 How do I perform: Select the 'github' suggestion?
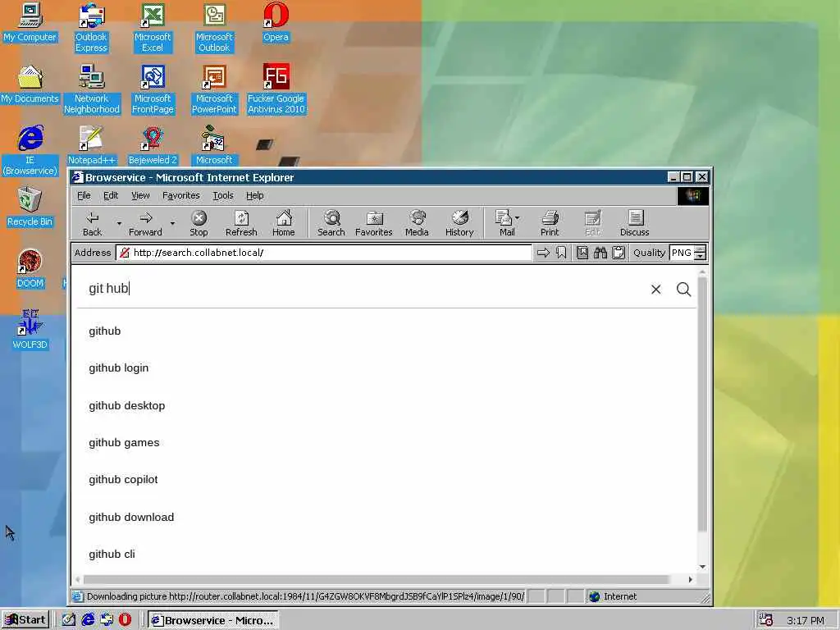pos(105,331)
